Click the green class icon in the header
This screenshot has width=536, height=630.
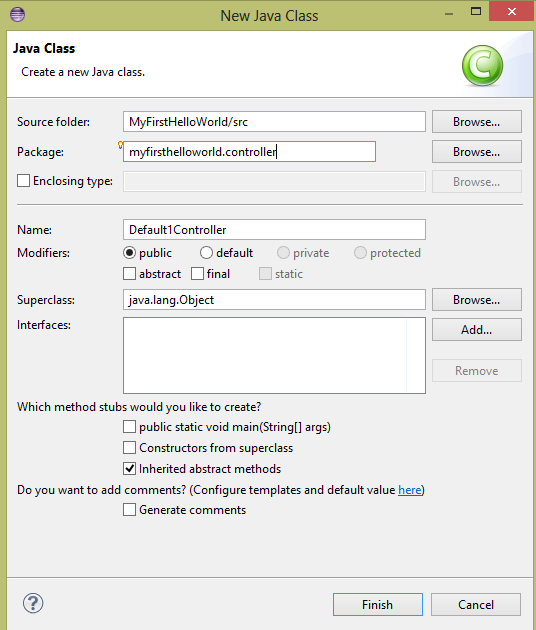482,65
